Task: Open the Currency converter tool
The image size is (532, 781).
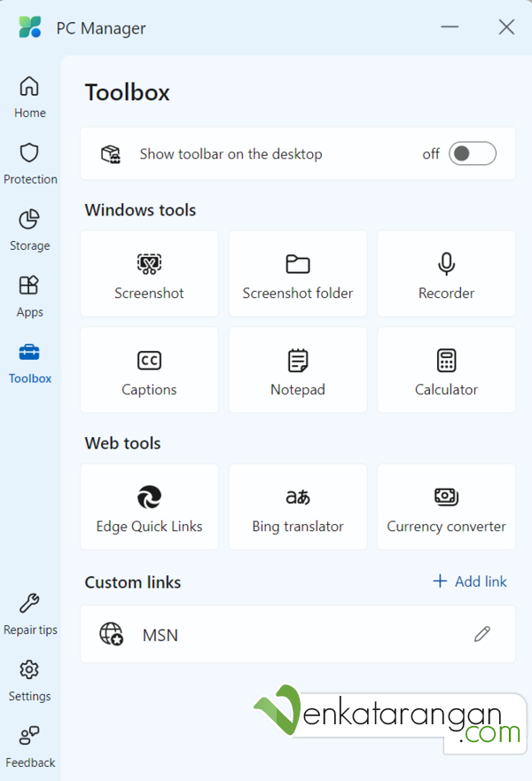Action: [446, 506]
